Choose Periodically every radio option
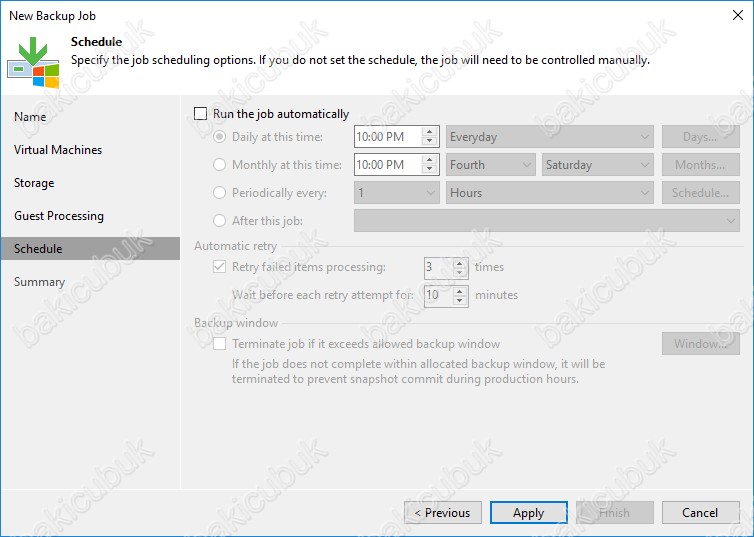This screenshot has width=754, height=537. point(219,193)
